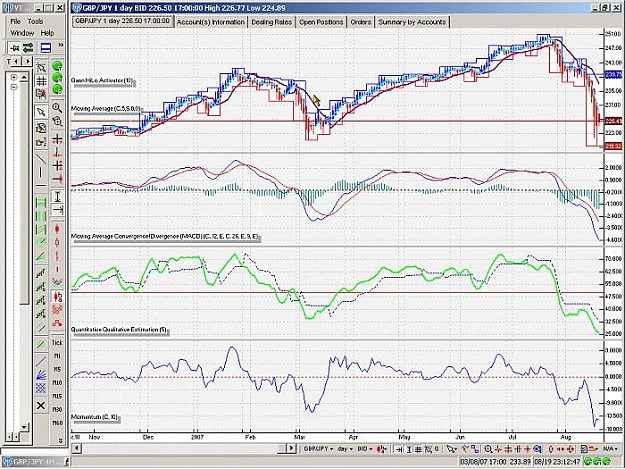Open the BID price type dropdown
Viewport: 625px width, 469px height.
coord(365,449)
